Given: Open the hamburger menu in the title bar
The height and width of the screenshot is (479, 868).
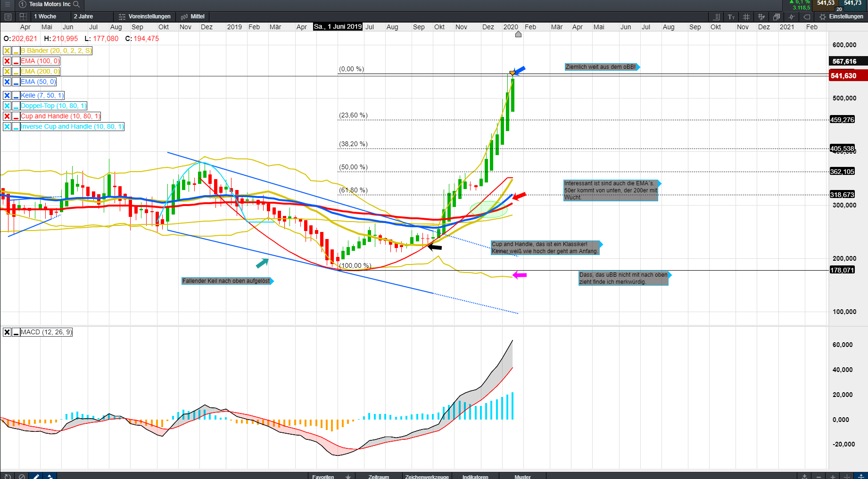Looking at the screenshot, I should coord(8,4).
